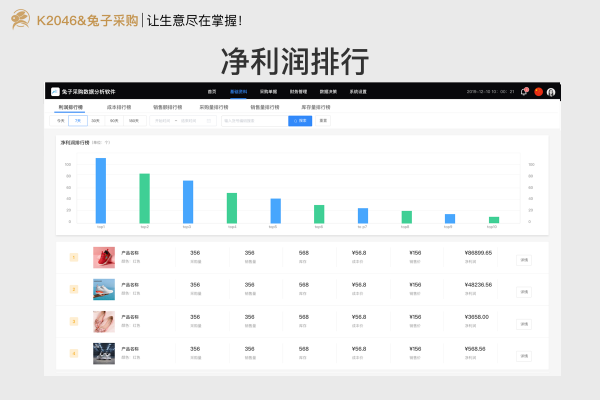Open the 首页 menu item

[212, 91]
